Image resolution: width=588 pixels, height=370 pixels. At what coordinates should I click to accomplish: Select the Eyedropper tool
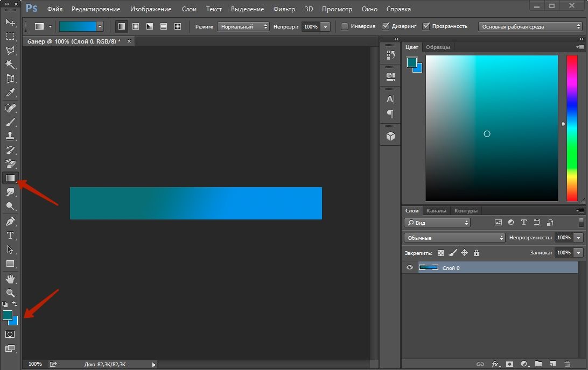coord(10,92)
